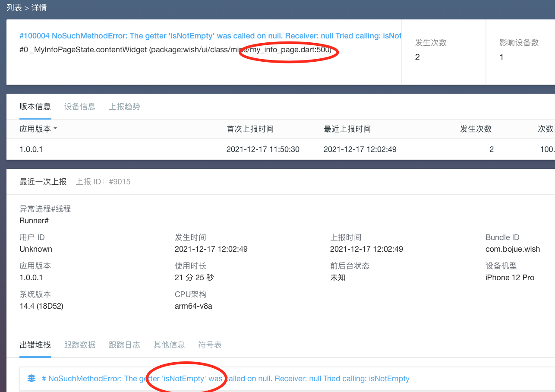Click the 最近上报时间 column header
This screenshot has height=392, width=555.
click(x=347, y=129)
